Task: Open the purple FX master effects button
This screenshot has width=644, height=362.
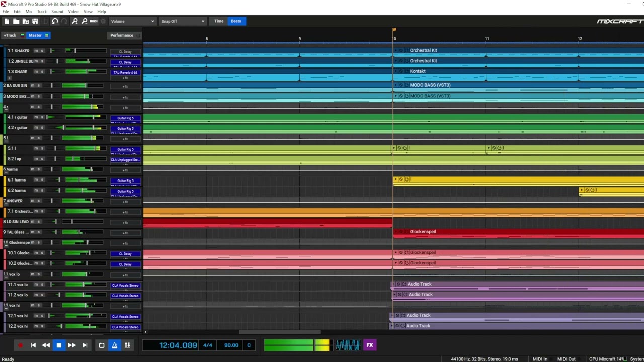Action: tap(370, 345)
